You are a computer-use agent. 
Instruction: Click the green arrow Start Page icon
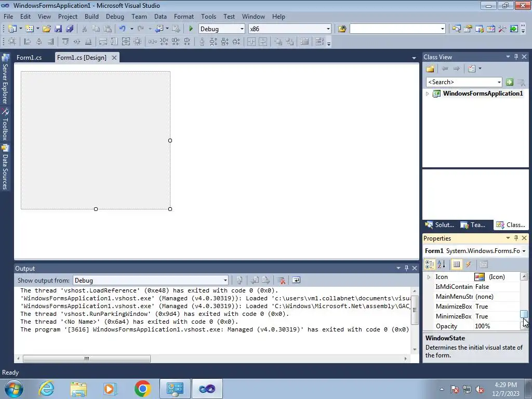[514, 29]
